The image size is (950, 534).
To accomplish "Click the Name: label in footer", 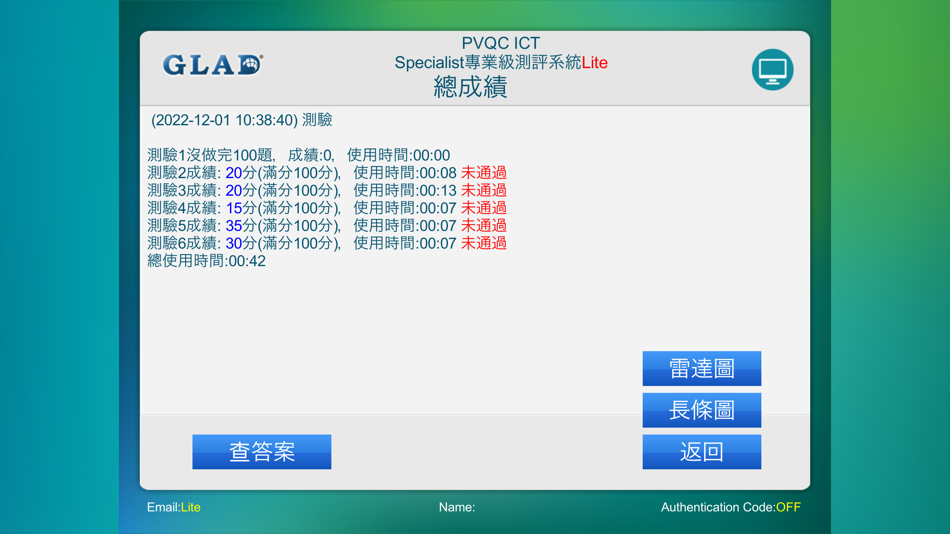I will pyautogui.click(x=457, y=507).
